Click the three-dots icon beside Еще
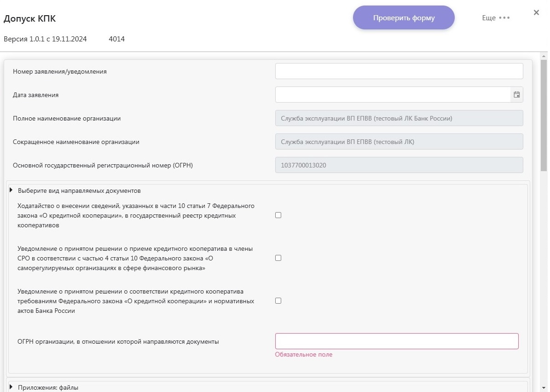The width and height of the screenshot is (550, 392). tap(504, 18)
